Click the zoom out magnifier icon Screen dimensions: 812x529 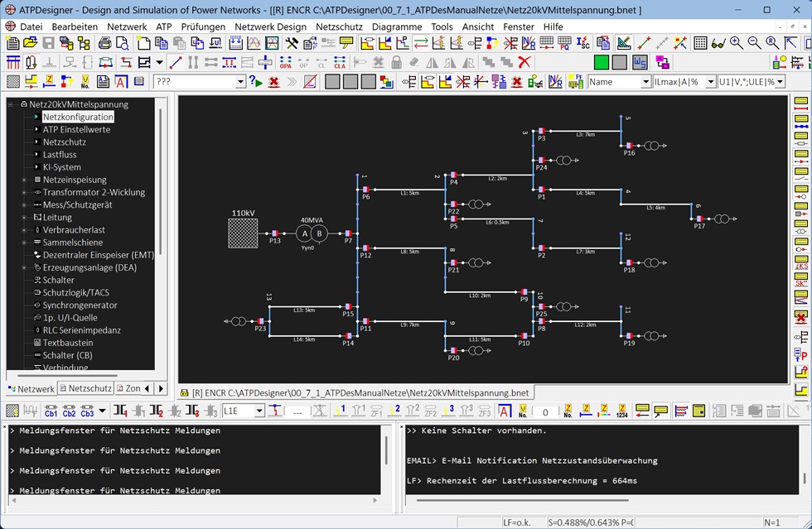pos(754,43)
